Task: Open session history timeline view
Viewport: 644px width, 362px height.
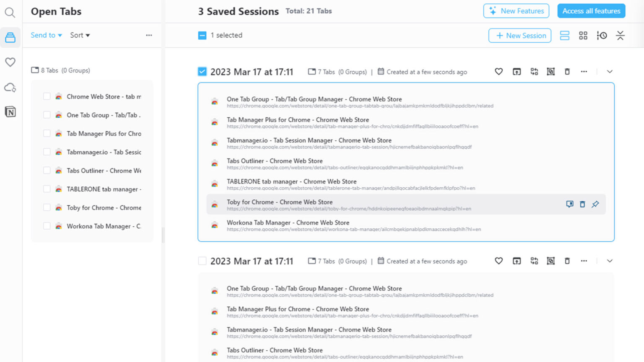Action: [x=602, y=36]
